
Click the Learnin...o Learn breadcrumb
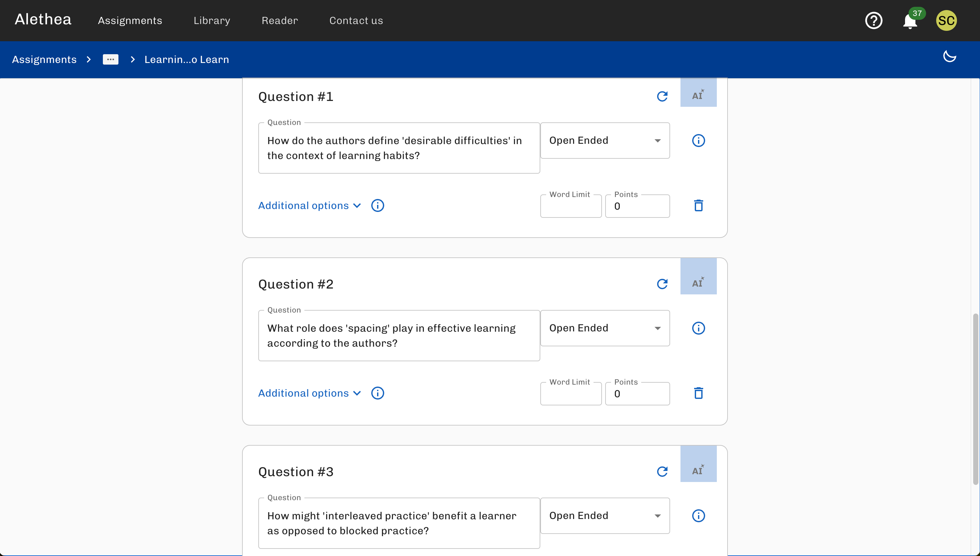click(186, 60)
